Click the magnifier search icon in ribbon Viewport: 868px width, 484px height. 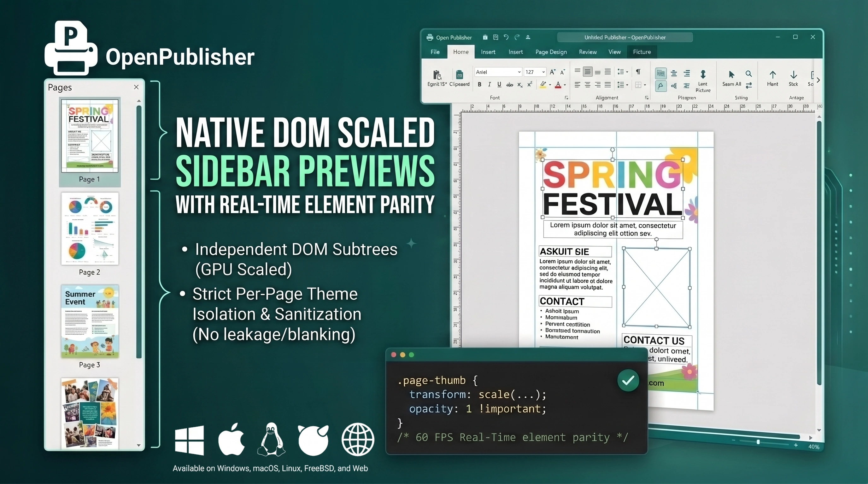point(748,74)
